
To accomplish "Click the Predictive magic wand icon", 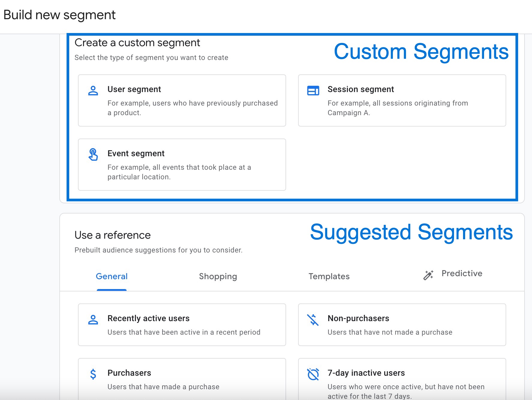I will click(428, 275).
